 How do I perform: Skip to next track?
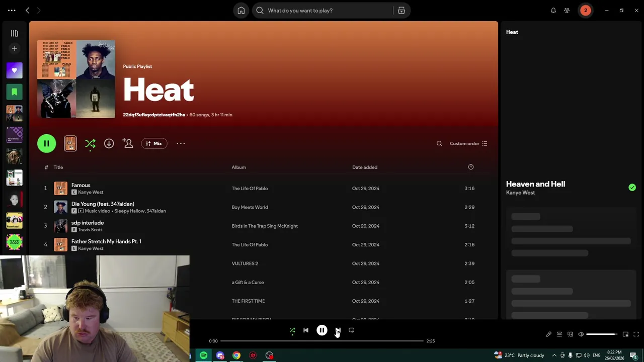click(x=338, y=330)
